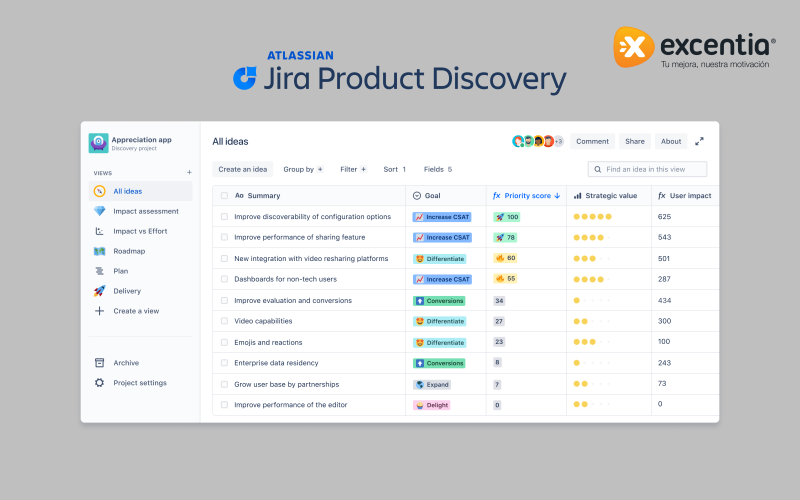The height and width of the screenshot is (500, 800).
Task: Check the box for Improve performance of sharing feature
Action: pyautogui.click(x=224, y=237)
